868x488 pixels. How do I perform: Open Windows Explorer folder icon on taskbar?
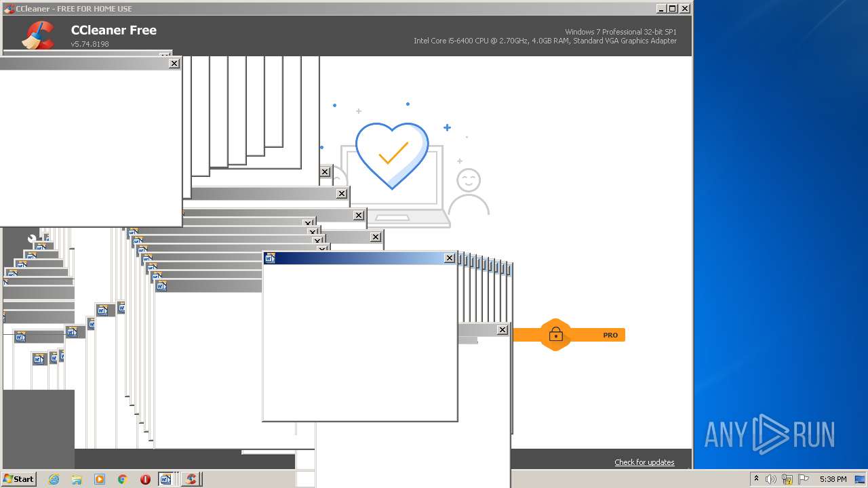tap(77, 479)
